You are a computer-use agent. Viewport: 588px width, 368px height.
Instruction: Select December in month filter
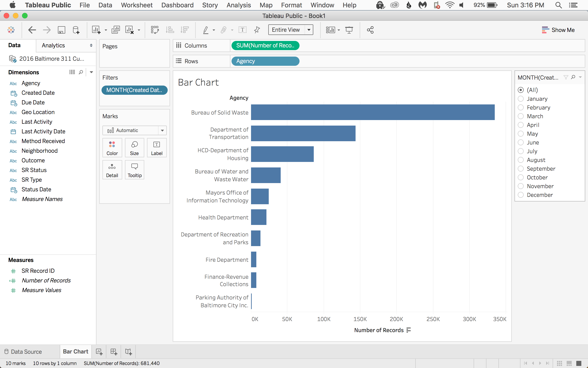coord(520,195)
